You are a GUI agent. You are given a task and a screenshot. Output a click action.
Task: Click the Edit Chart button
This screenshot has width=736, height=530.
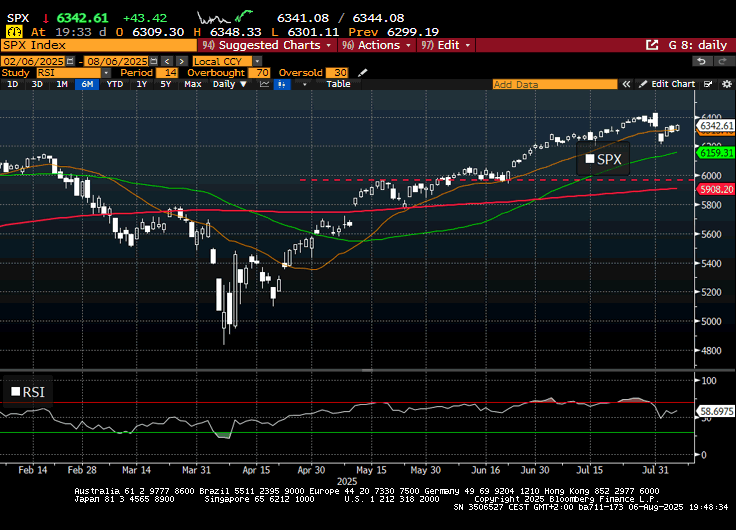point(667,84)
